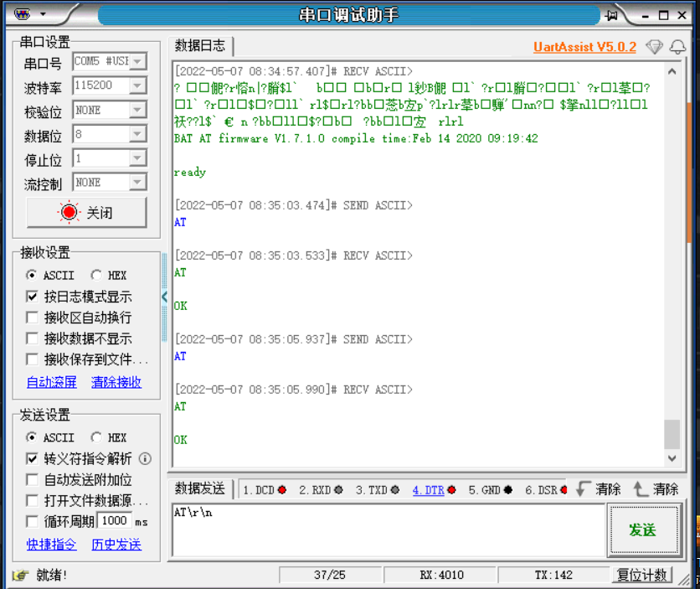This screenshot has width=700, height=589.
Task: Toggle the 2.RXD signal indicator
Action: coord(338,490)
